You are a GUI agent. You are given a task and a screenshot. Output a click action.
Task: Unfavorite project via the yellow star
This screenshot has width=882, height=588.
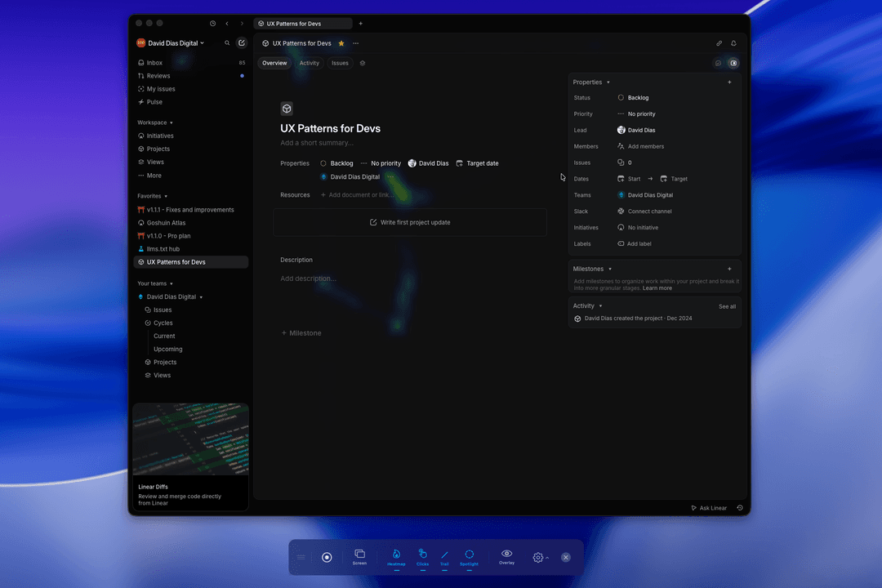[341, 43]
